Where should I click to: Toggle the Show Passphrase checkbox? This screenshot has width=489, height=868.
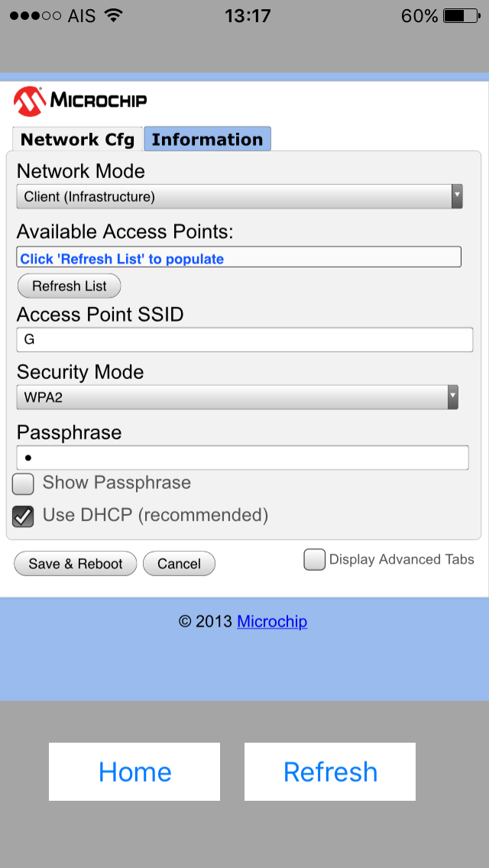point(24,484)
